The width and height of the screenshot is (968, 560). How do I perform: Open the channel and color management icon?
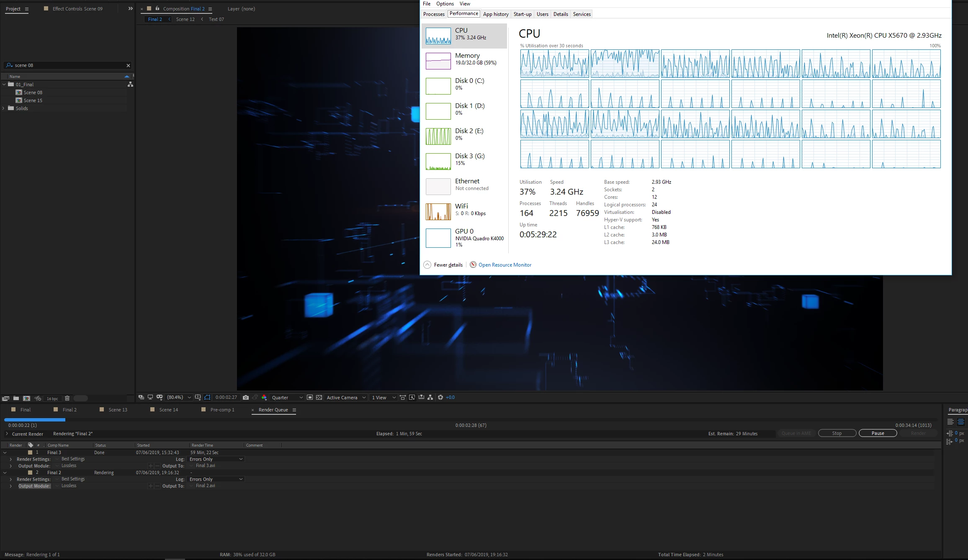coord(264,397)
